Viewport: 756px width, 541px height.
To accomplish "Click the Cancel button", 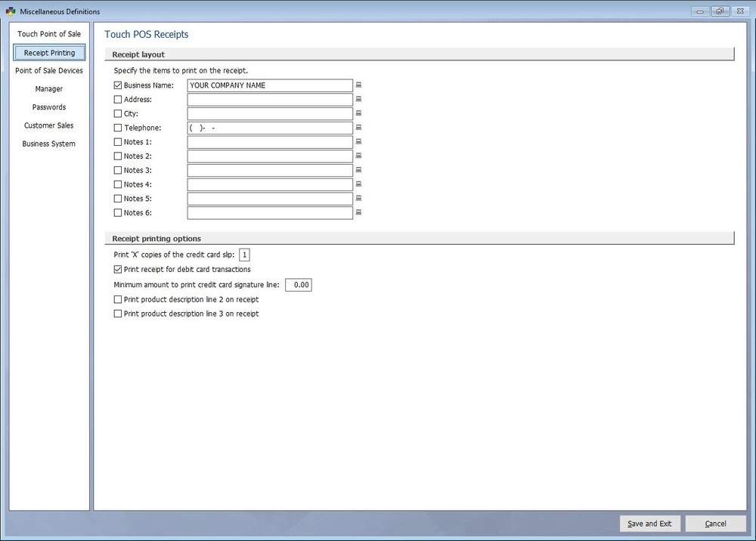I will point(715,524).
